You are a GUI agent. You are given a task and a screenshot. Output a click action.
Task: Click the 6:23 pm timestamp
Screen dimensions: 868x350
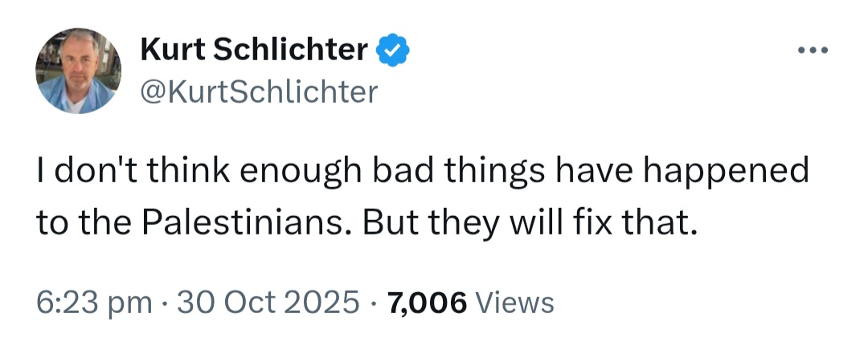coord(95,303)
